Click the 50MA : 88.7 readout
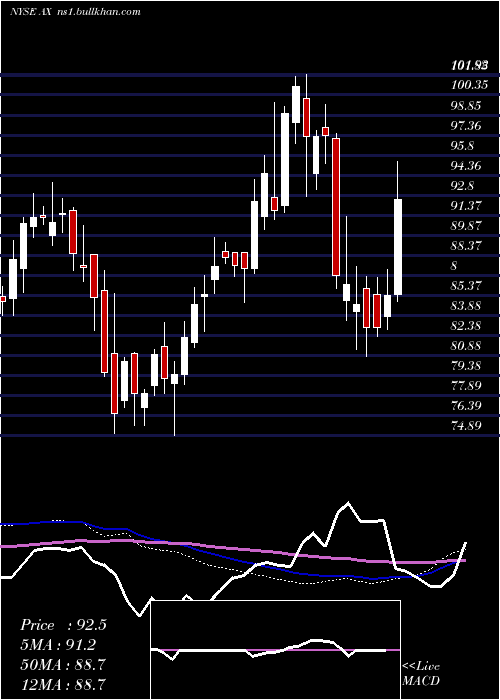This screenshot has width=500, height=700. tap(63, 665)
